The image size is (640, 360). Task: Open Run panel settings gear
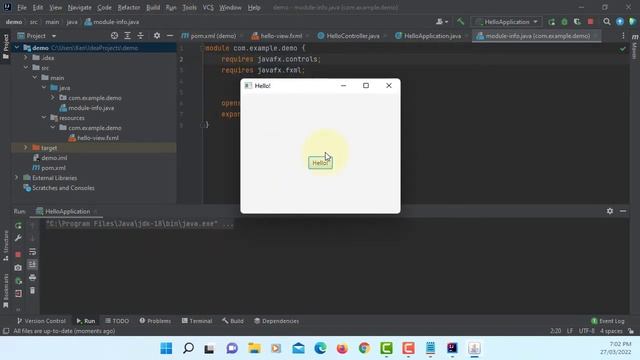609,211
